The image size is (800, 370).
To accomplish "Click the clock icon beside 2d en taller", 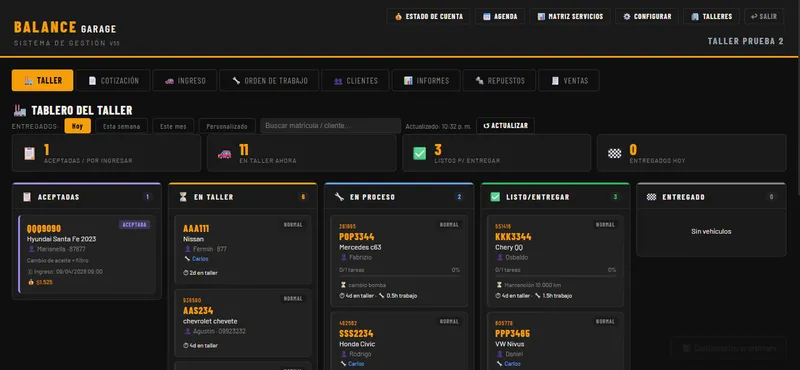I will [x=186, y=273].
